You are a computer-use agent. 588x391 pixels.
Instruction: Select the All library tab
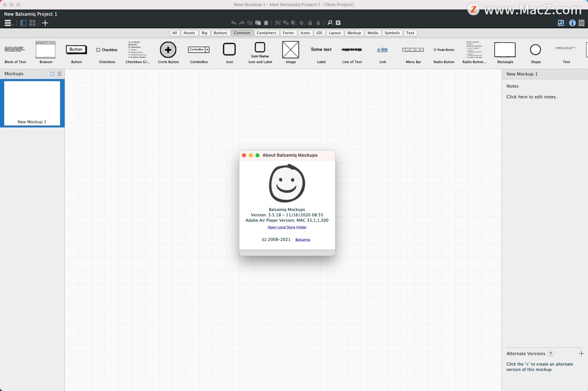click(x=175, y=33)
